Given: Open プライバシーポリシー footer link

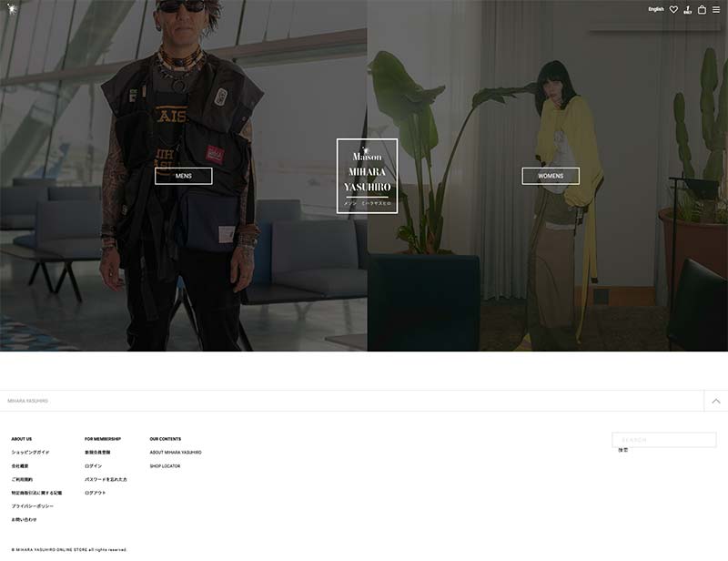Looking at the screenshot, I should [33, 506].
